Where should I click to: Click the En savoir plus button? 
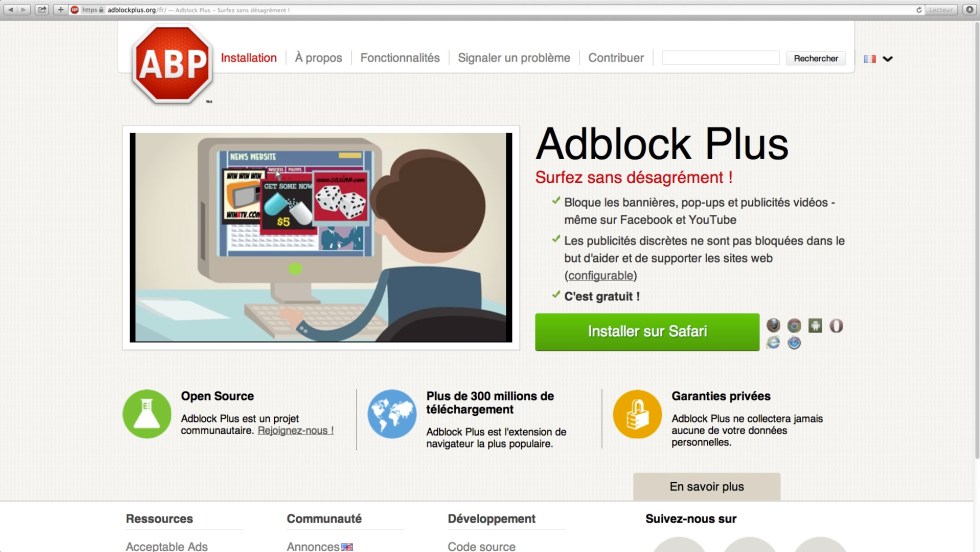coord(706,486)
